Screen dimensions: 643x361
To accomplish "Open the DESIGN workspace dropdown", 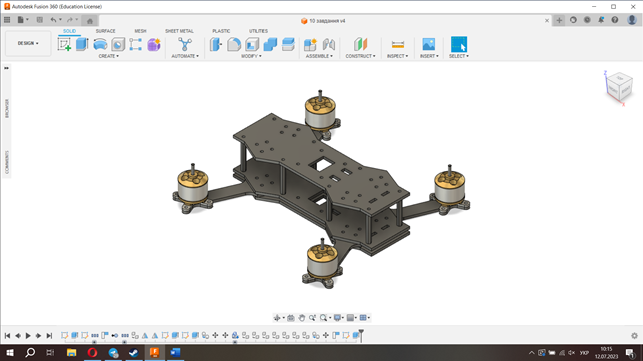I will point(28,43).
